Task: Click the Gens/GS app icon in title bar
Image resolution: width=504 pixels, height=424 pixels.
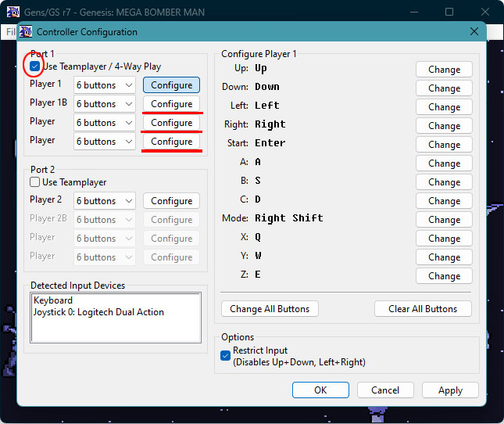Action: 13,12
